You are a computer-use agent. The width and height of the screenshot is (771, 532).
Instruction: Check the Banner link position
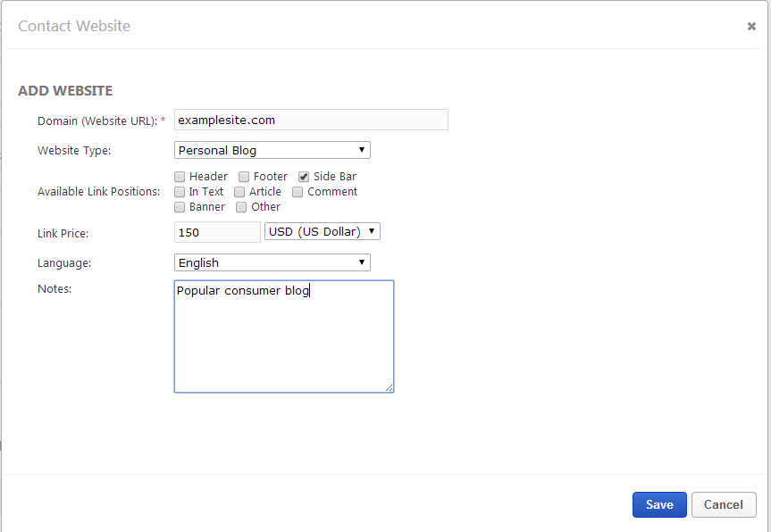(x=180, y=207)
